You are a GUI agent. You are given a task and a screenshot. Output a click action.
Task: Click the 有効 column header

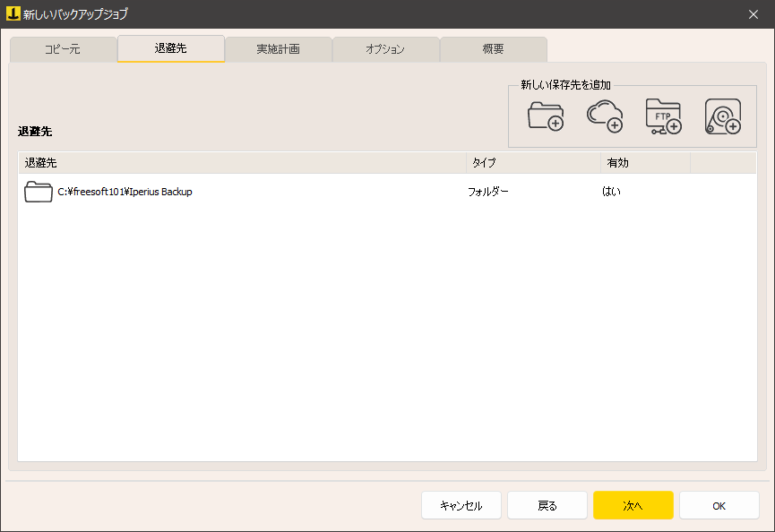tap(645, 163)
